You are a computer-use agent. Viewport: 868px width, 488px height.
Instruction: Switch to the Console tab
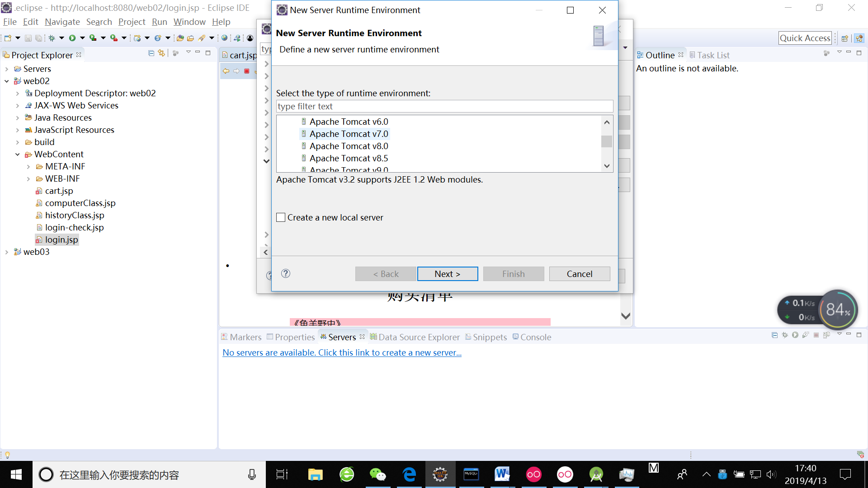532,337
